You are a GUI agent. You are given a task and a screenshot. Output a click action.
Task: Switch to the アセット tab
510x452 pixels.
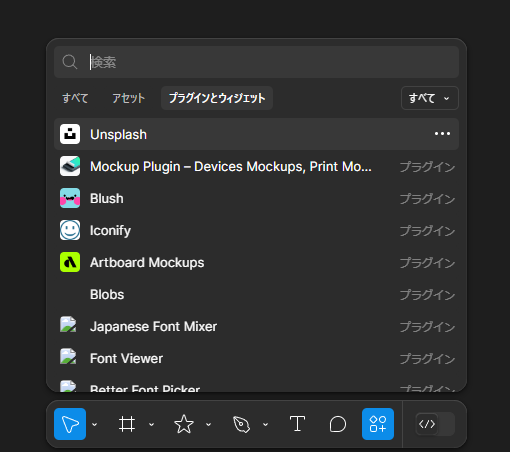(129, 98)
